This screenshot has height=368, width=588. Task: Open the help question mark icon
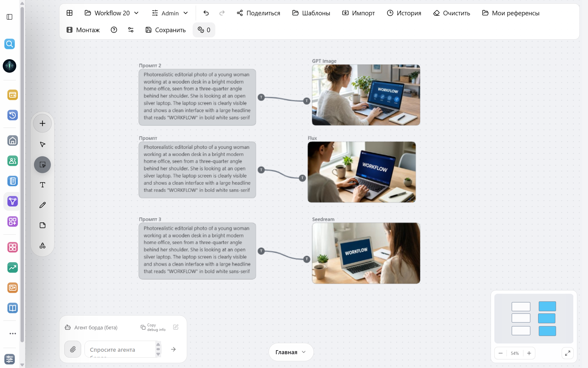click(x=114, y=30)
